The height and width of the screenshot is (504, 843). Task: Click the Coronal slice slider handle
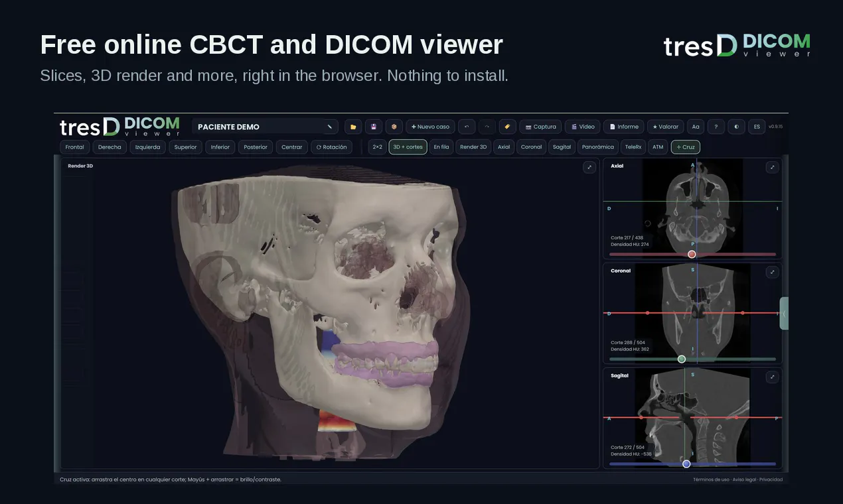[682, 359]
